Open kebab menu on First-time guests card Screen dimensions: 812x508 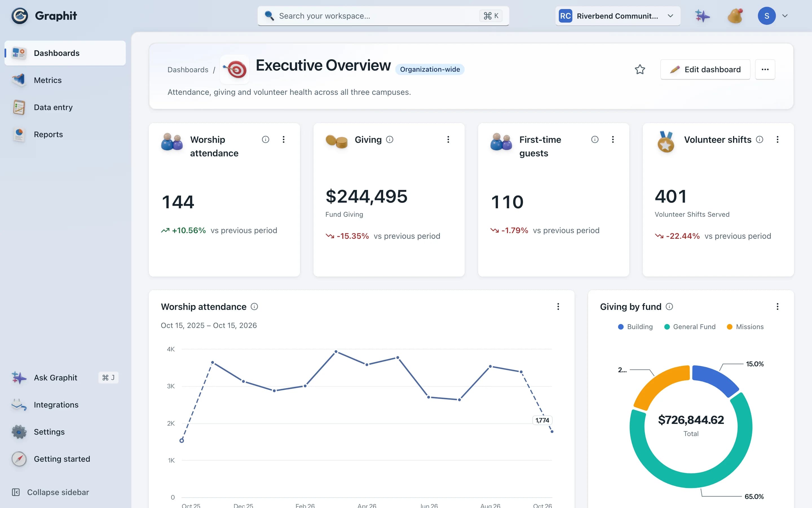613,139
